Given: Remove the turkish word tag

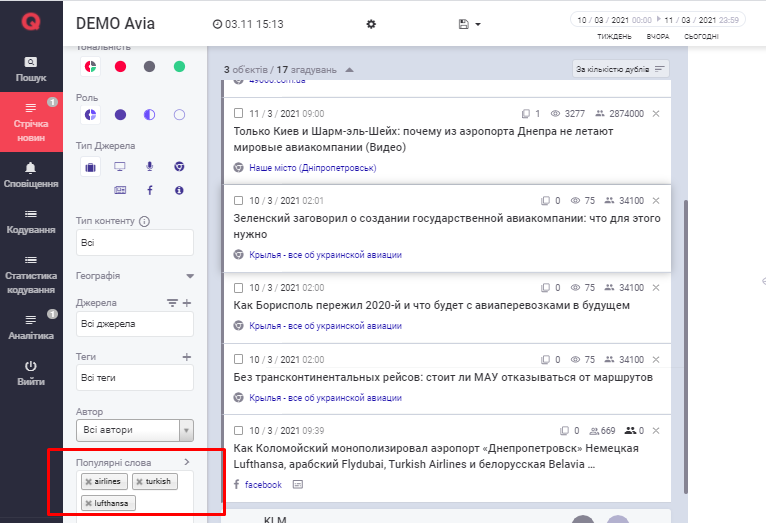Looking at the screenshot, I should pyautogui.click(x=139, y=481).
